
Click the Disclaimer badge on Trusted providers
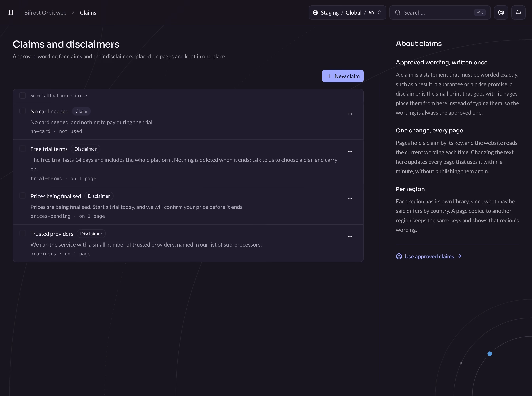[x=91, y=234]
